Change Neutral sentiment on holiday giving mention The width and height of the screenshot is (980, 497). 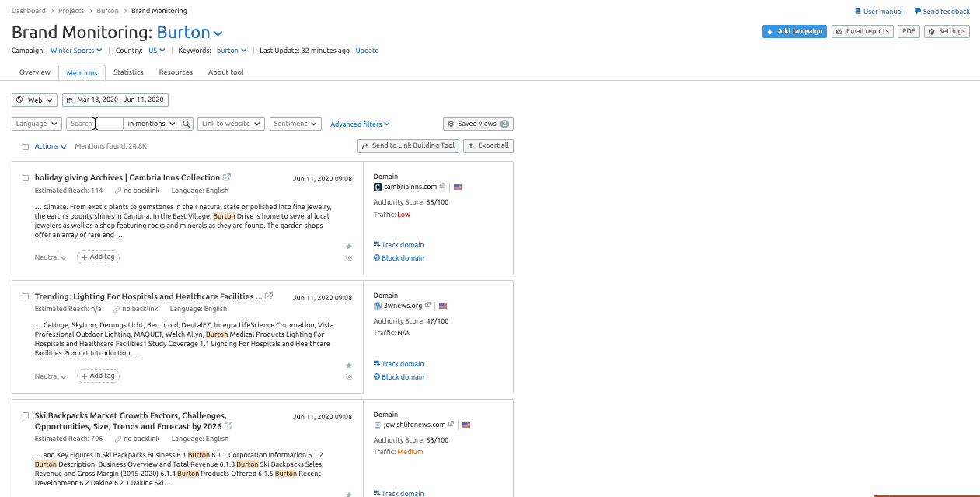coord(51,257)
